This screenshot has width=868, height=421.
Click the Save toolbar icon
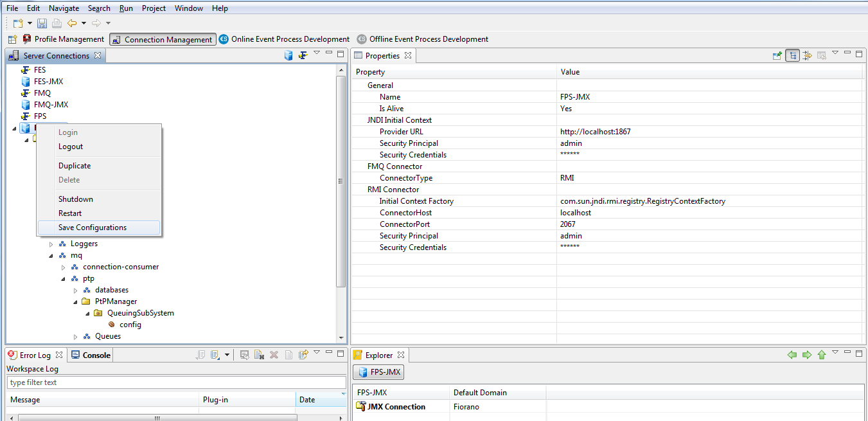[x=42, y=23]
